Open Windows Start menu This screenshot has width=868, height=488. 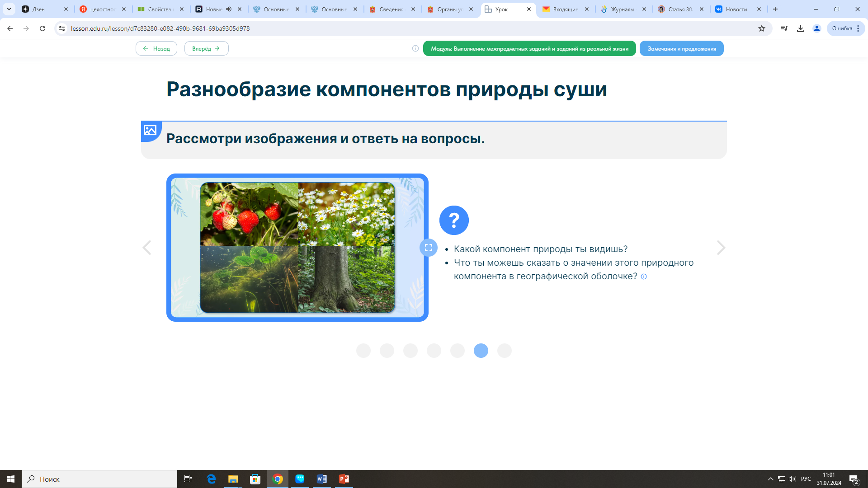click(11, 479)
